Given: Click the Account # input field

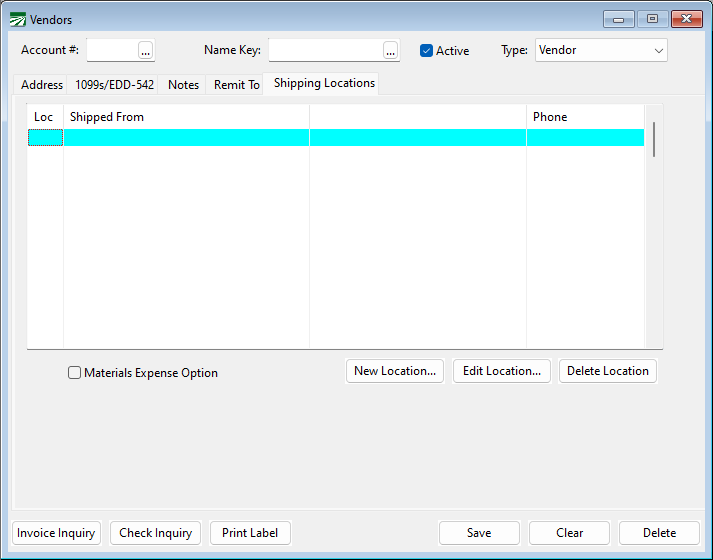Looking at the screenshot, I should (x=111, y=51).
